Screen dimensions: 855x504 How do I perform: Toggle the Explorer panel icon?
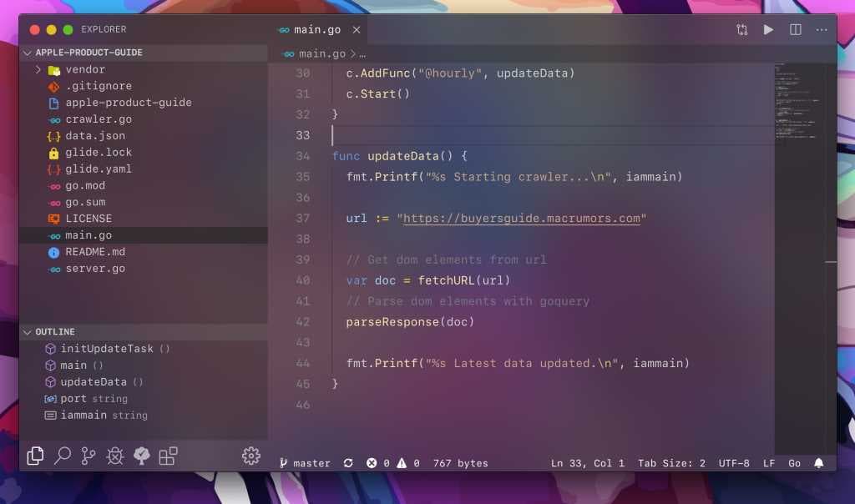(35, 456)
